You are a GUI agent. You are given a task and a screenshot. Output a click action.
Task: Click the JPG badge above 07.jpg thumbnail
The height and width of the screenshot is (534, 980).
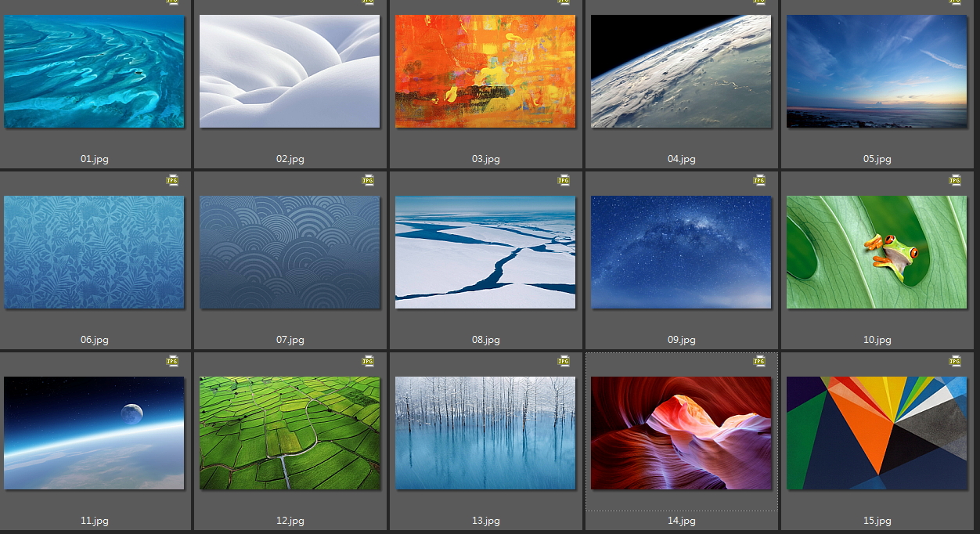point(368,180)
